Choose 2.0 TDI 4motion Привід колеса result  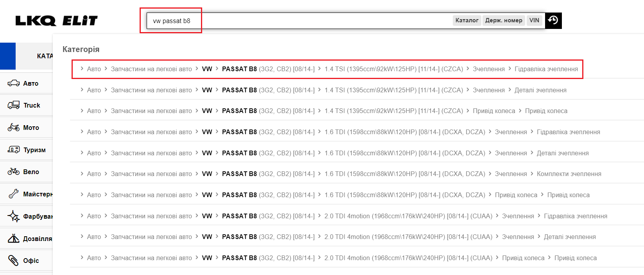click(575, 258)
